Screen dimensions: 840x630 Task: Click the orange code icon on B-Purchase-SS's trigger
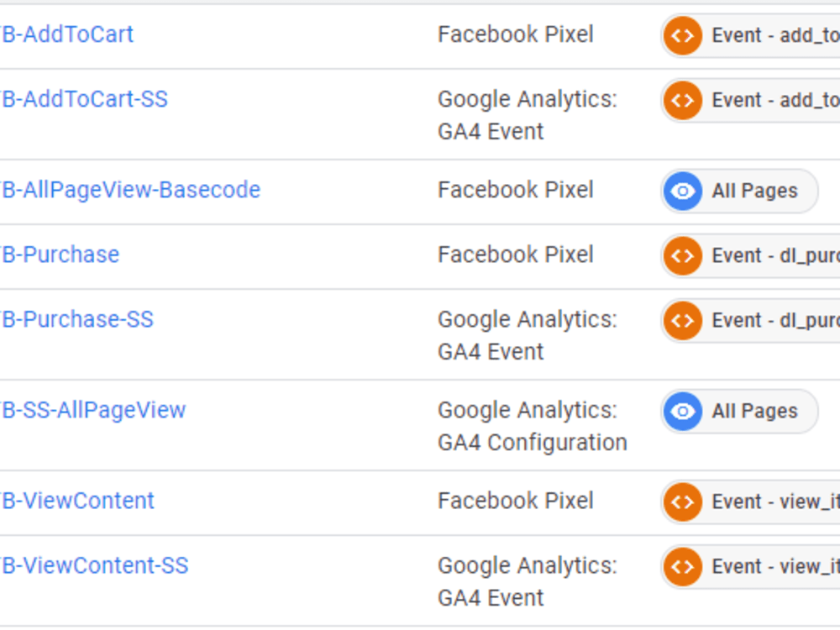pyautogui.click(x=683, y=320)
